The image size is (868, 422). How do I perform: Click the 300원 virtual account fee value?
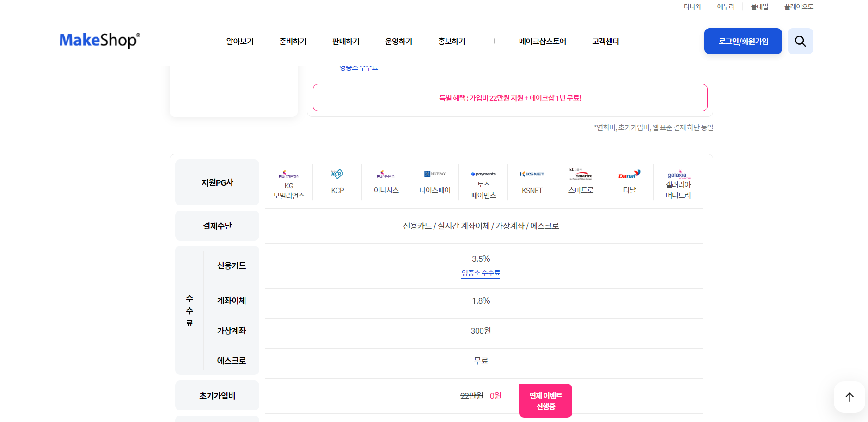(x=481, y=331)
